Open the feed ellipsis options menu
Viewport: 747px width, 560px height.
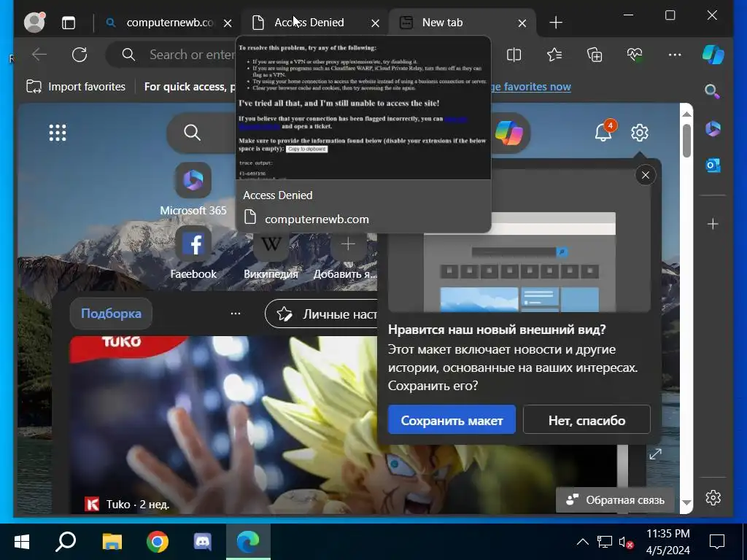tap(236, 314)
